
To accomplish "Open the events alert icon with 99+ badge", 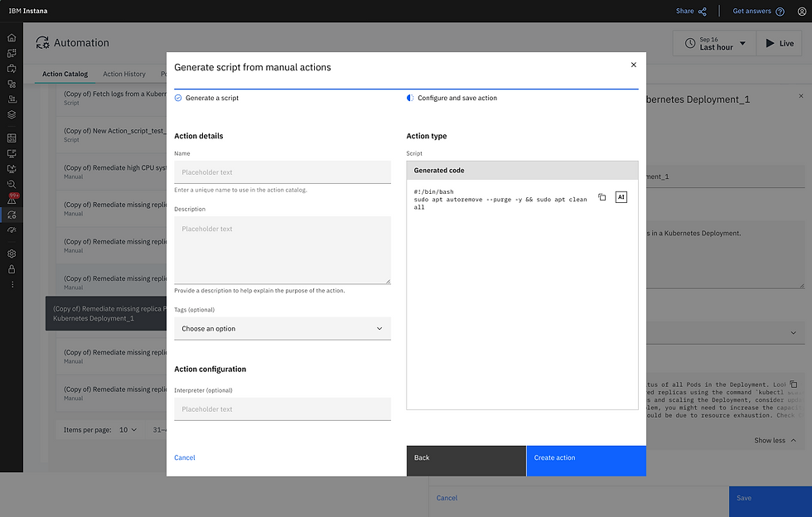I will [12, 199].
